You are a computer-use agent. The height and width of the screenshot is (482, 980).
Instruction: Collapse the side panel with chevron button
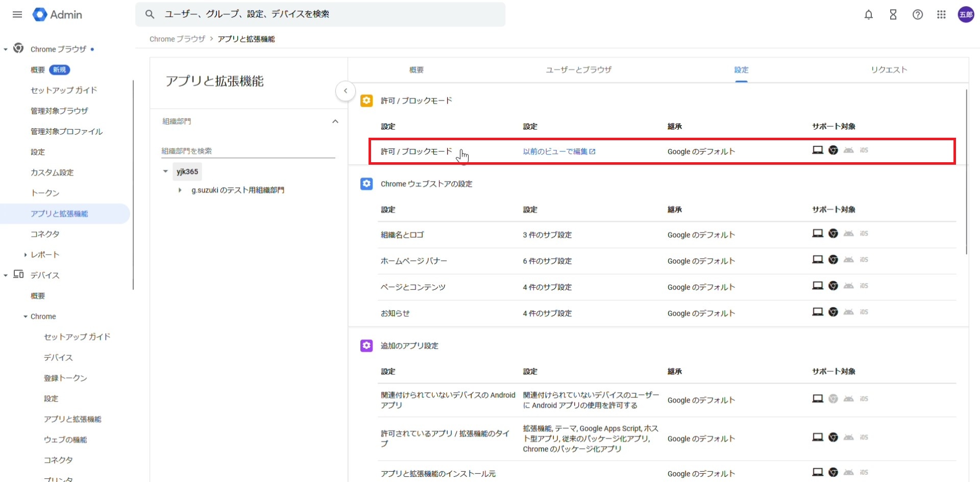point(346,91)
